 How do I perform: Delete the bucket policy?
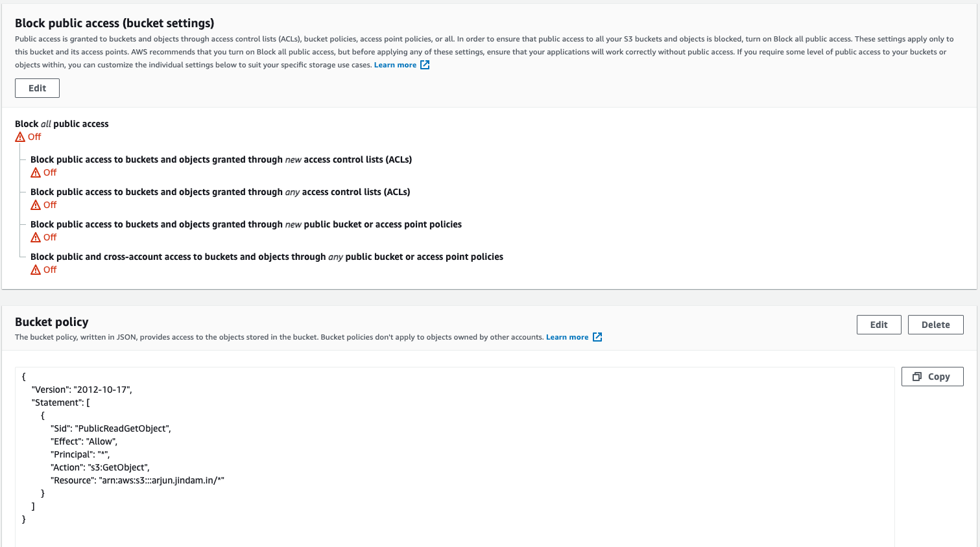(935, 324)
